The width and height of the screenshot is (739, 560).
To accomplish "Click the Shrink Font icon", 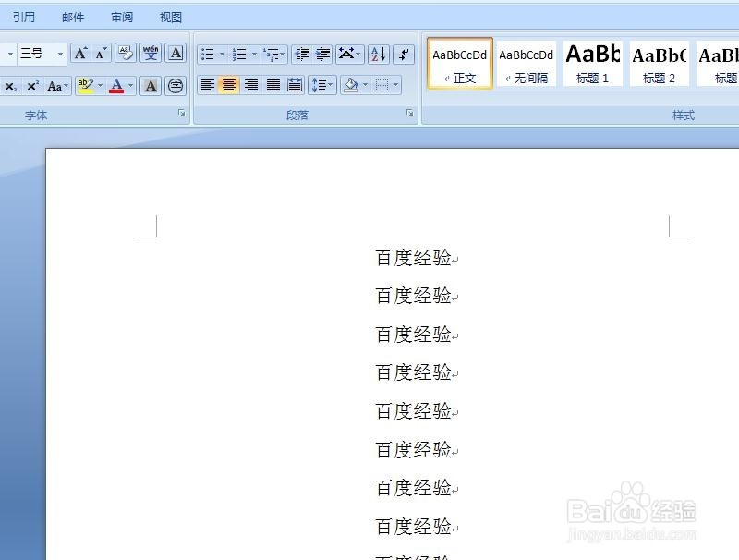I will 101,54.
